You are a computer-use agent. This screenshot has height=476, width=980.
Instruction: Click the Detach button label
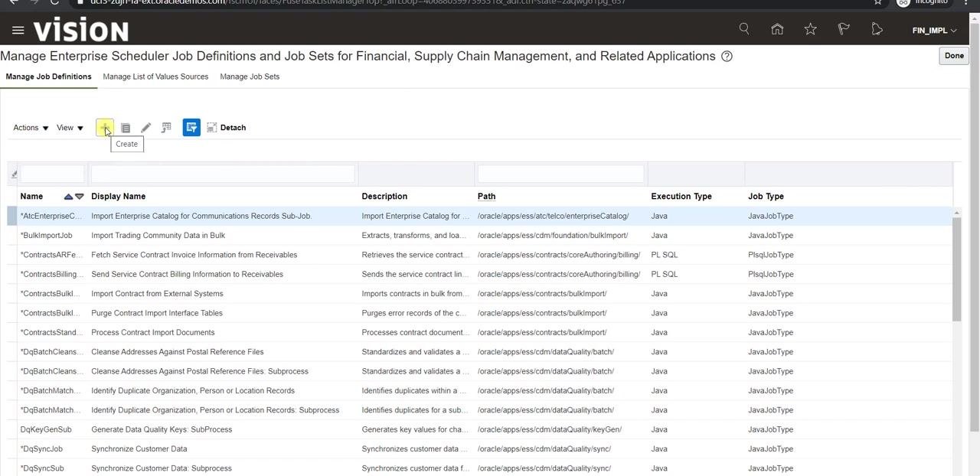(x=233, y=128)
